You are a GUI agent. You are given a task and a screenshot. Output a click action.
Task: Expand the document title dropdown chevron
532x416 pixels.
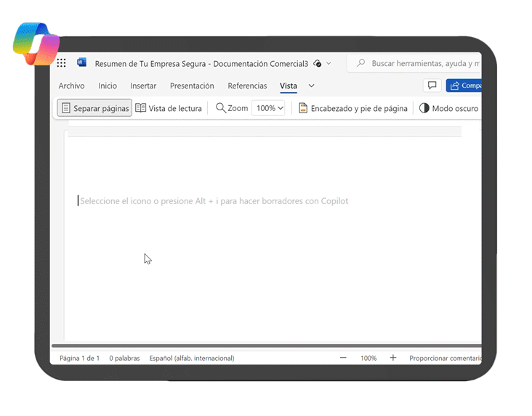click(329, 64)
